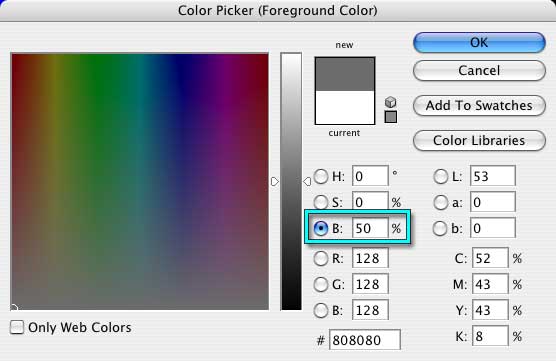Select the blue B radio button showing 128

point(321,310)
